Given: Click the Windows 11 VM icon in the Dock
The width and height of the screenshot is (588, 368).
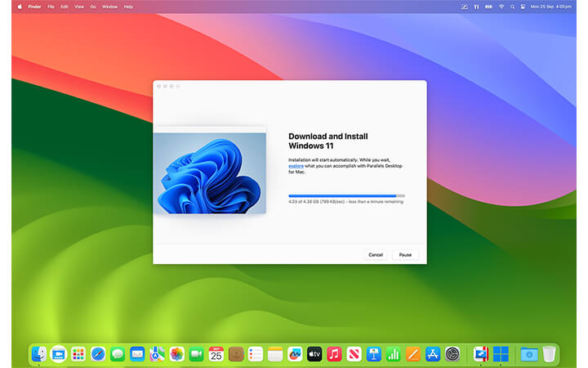Looking at the screenshot, I should point(501,354).
